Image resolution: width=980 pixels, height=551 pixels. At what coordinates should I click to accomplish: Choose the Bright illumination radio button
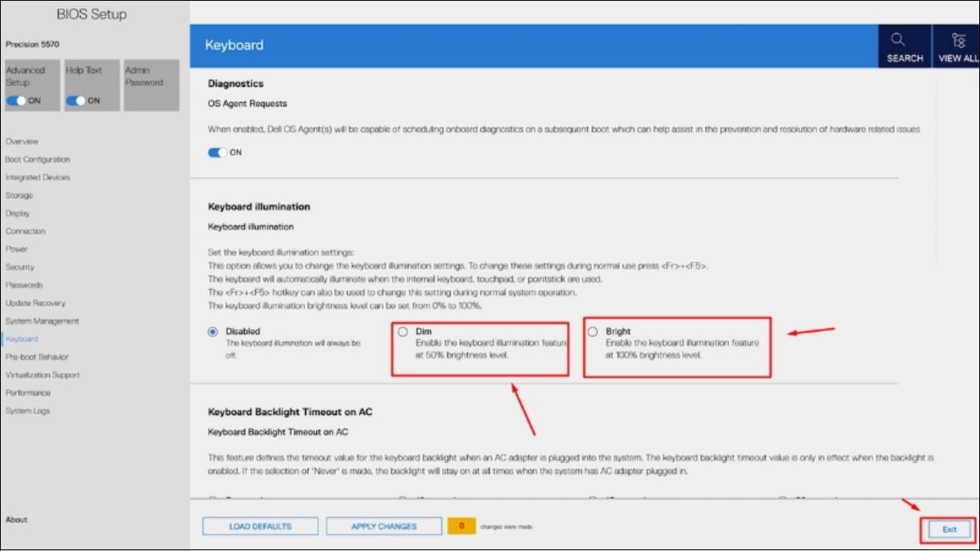click(x=592, y=331)
